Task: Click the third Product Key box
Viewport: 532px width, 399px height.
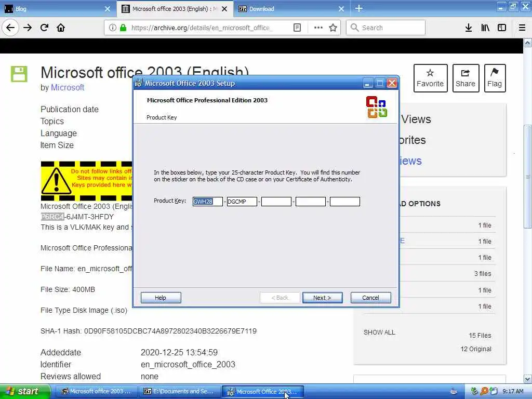Action: [x=276, y=202]
